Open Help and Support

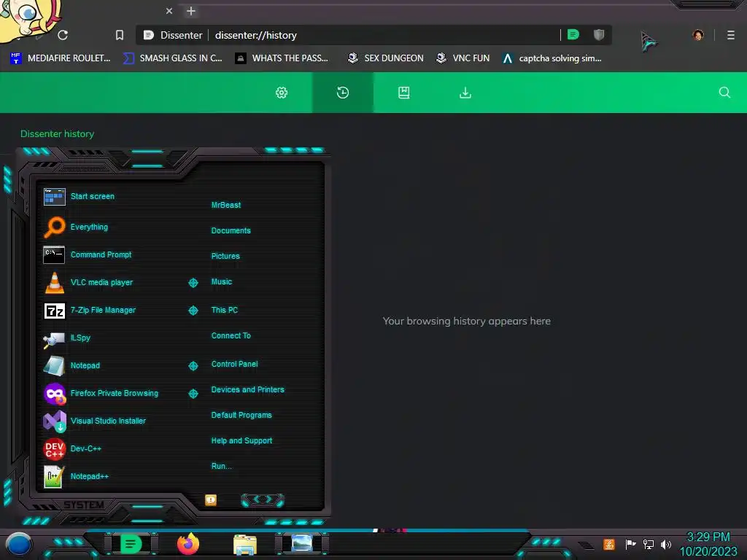(x=241, y=441)
